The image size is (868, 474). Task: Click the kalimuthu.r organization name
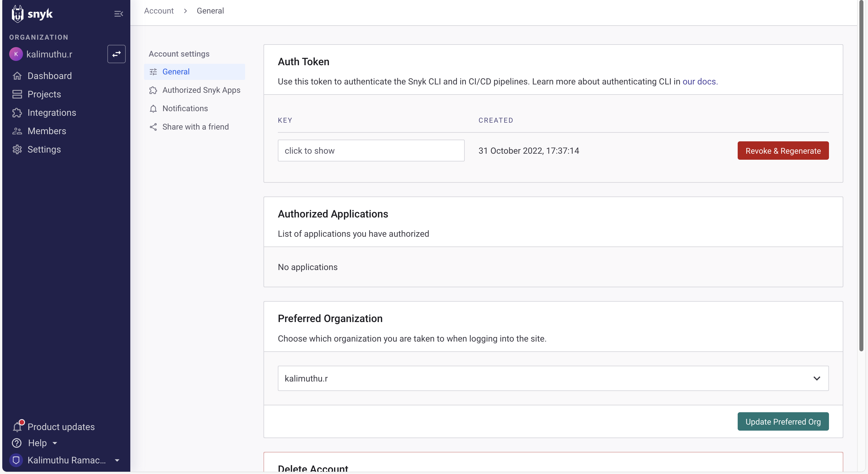point(49,54)
